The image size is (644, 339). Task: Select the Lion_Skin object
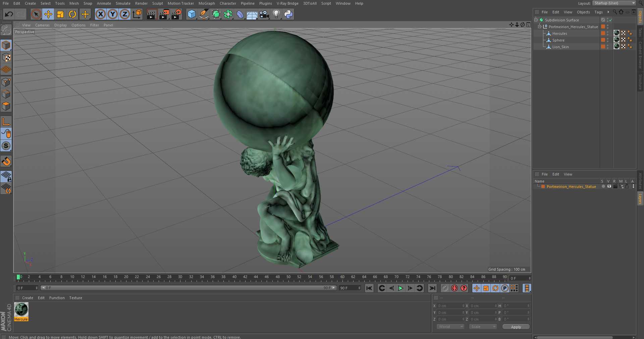(560, 47)
